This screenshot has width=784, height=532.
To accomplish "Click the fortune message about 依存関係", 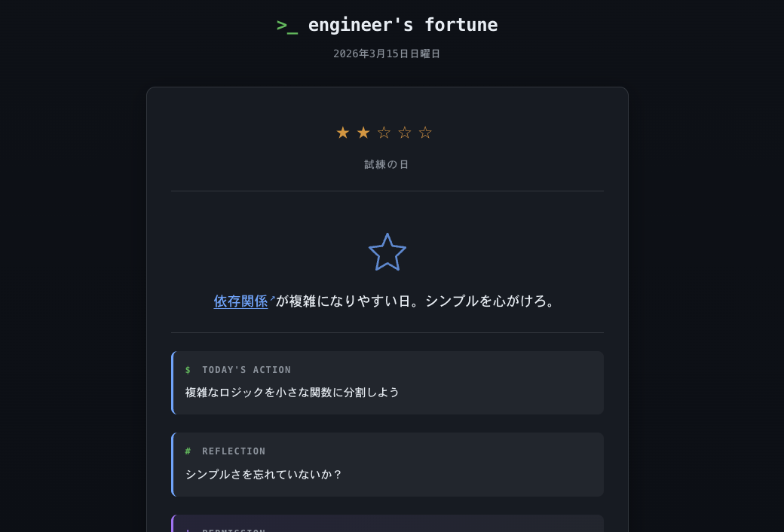I will pyautogui.click(x=387, y=301).
